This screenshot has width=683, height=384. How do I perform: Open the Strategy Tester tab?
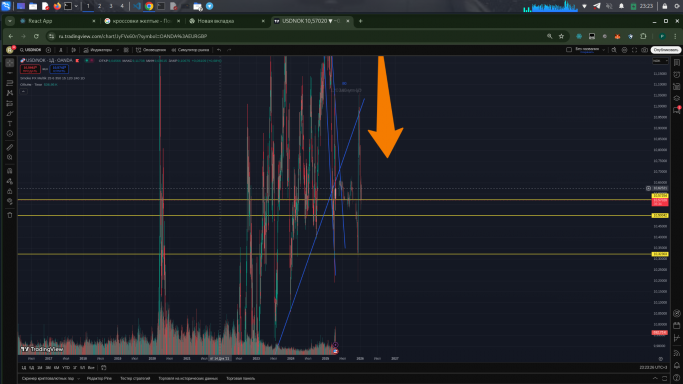coord(135,378)
